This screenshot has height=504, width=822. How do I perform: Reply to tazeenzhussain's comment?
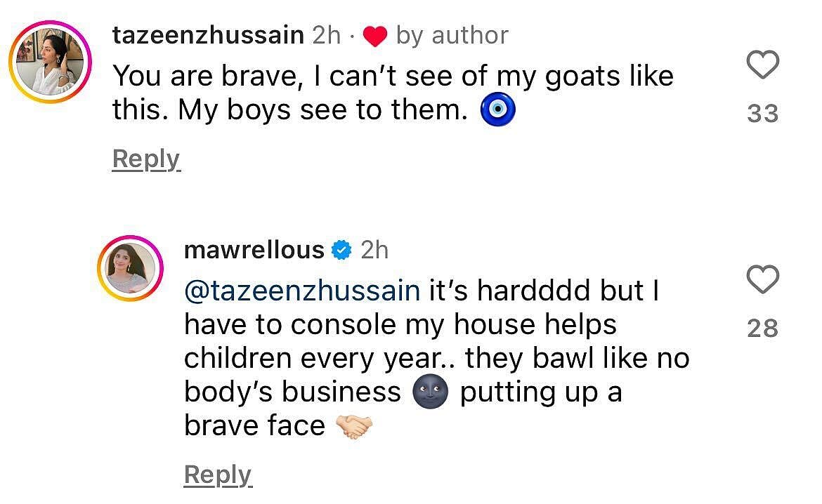coord(146,159)
